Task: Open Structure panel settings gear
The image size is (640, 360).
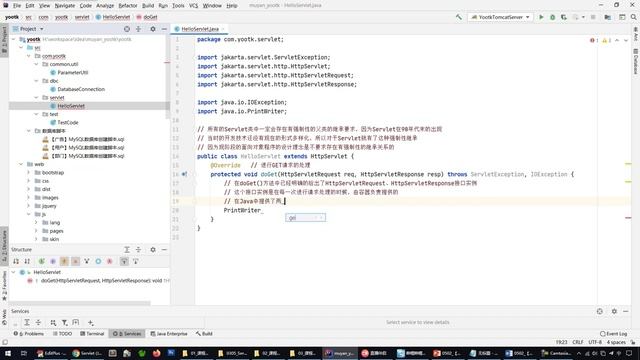Action: point(153,249)
